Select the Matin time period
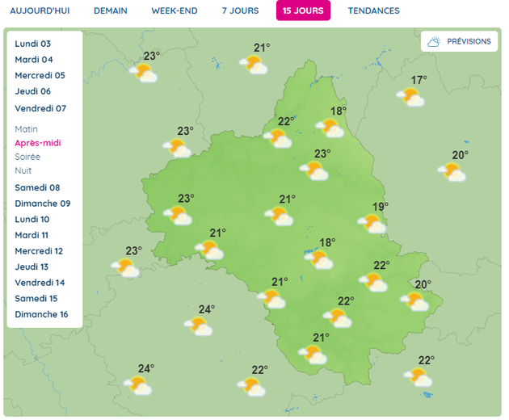The width and height of the screenshot is (509, 420). [x=26, y=129]
